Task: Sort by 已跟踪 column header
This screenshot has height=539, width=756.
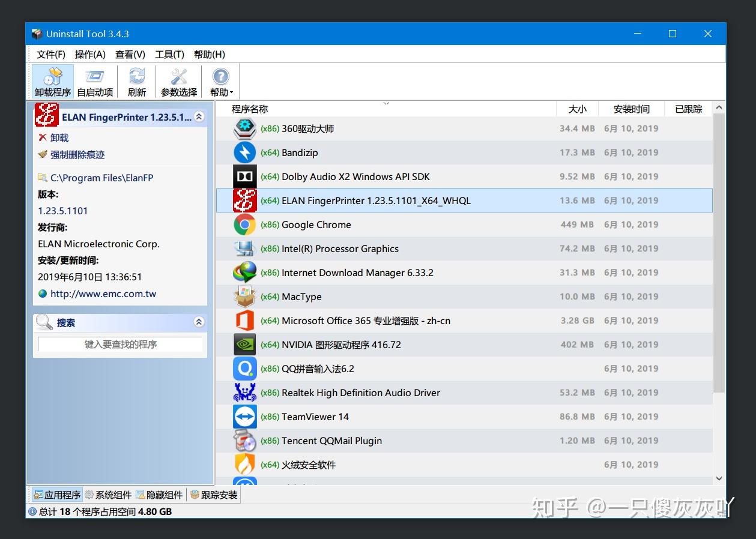Action: click(x=689, y=109)
